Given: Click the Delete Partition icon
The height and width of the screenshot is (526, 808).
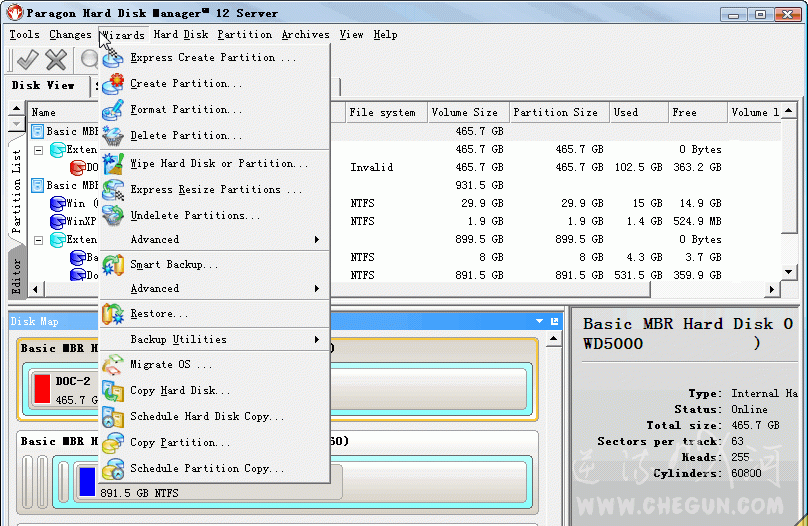Looking at the screenshot, I should click(112, 136).
